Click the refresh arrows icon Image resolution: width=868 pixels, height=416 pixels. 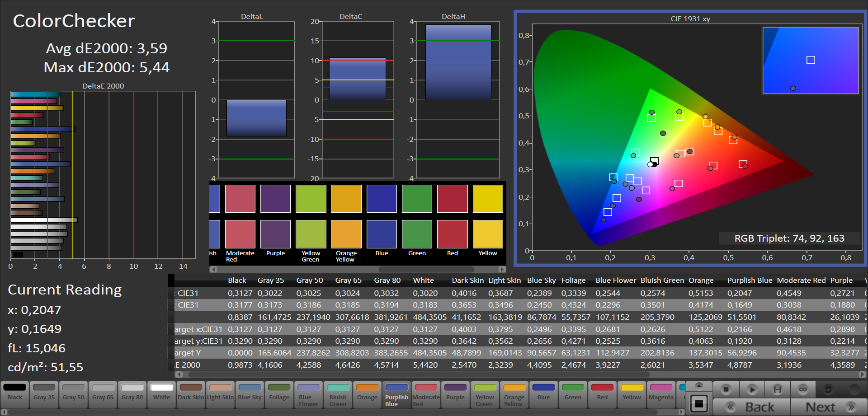coord(828,389)
